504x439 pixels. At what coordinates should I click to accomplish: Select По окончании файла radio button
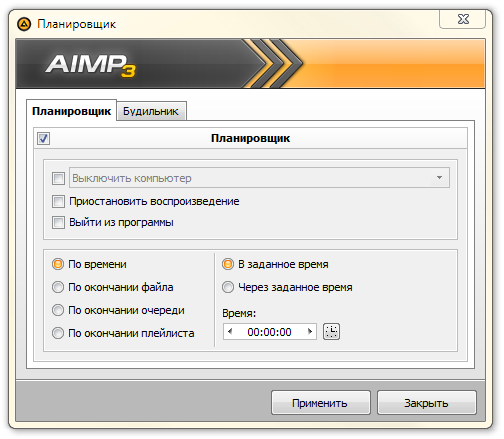58,287
